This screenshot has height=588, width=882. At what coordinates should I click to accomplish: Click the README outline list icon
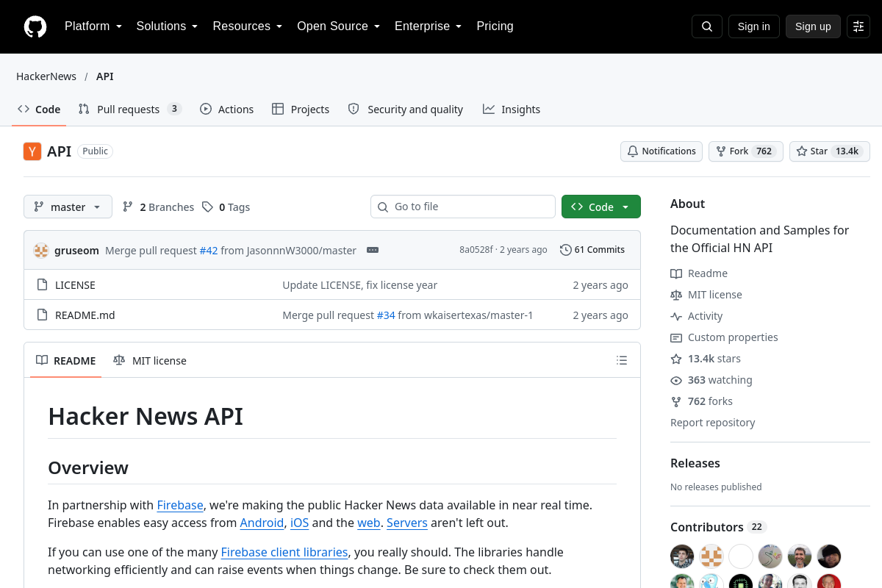(622, 360)
